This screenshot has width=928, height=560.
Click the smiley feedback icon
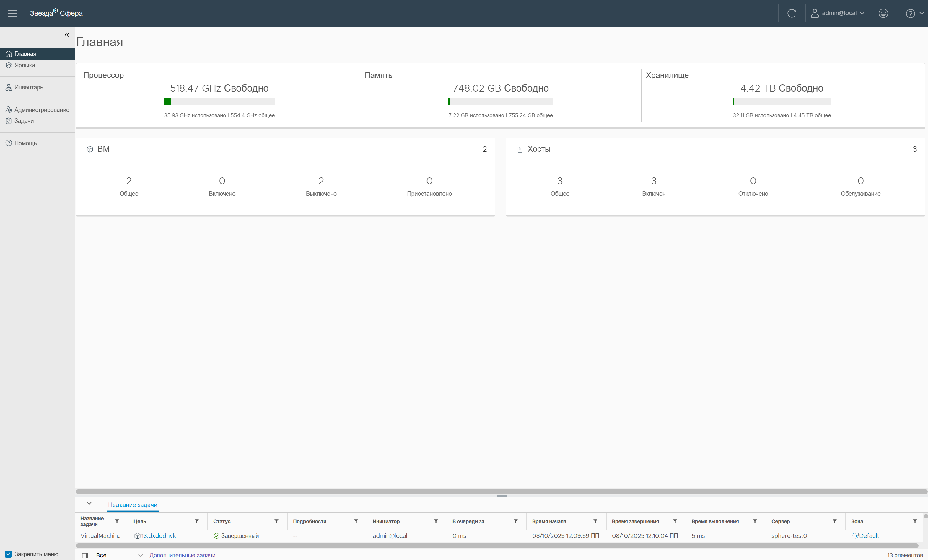tap(883, 13)
